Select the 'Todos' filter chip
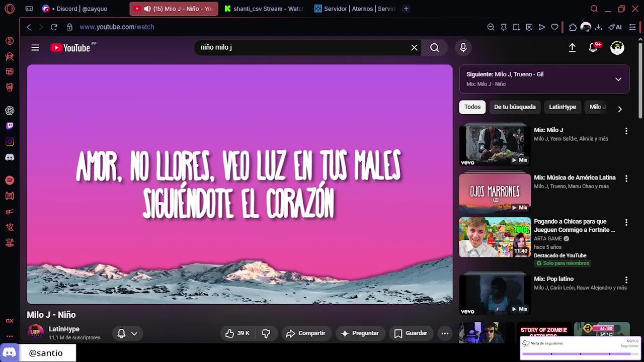 [x=472, y=107]
